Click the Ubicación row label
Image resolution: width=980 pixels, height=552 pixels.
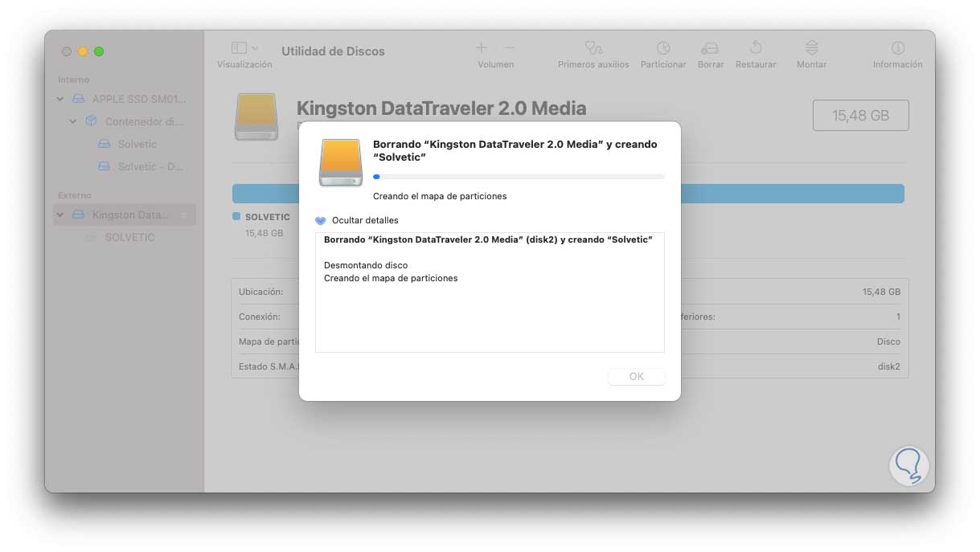(260, 292)
